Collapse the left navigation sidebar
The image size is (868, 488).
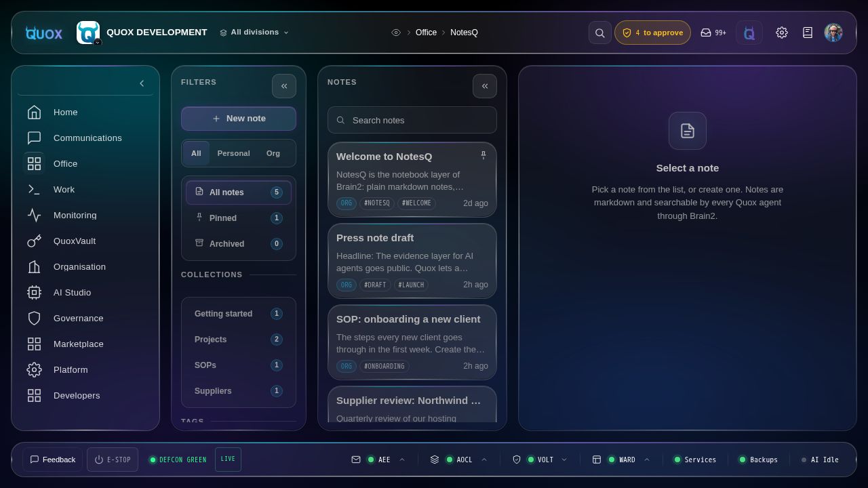coord(142,83)
